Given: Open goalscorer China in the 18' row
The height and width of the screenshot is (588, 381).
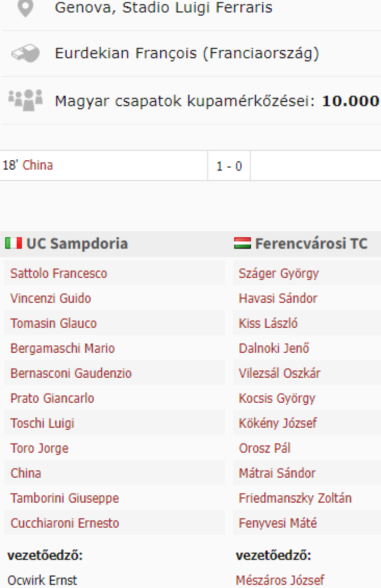Looking at the screenshot, I should [38, 166].
